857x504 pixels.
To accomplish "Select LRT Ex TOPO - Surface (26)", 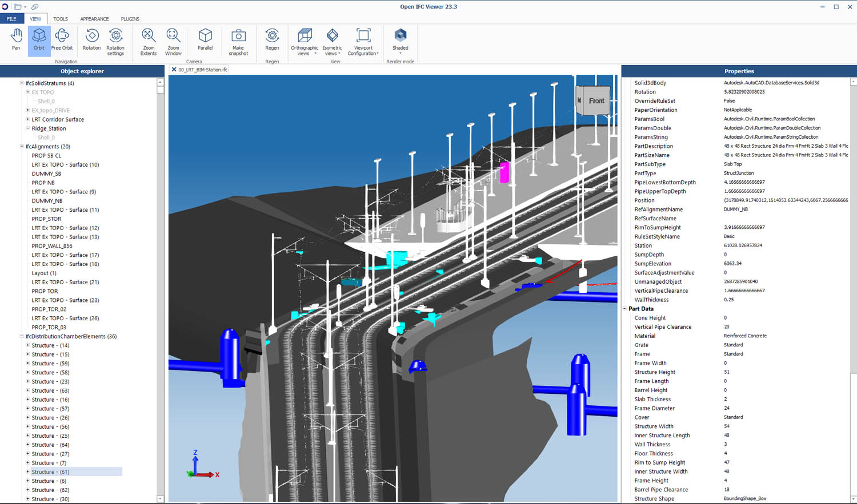I will click(x=65, y=318).
